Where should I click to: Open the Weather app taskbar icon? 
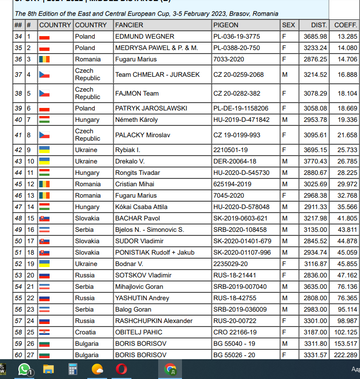coord(97,369)
